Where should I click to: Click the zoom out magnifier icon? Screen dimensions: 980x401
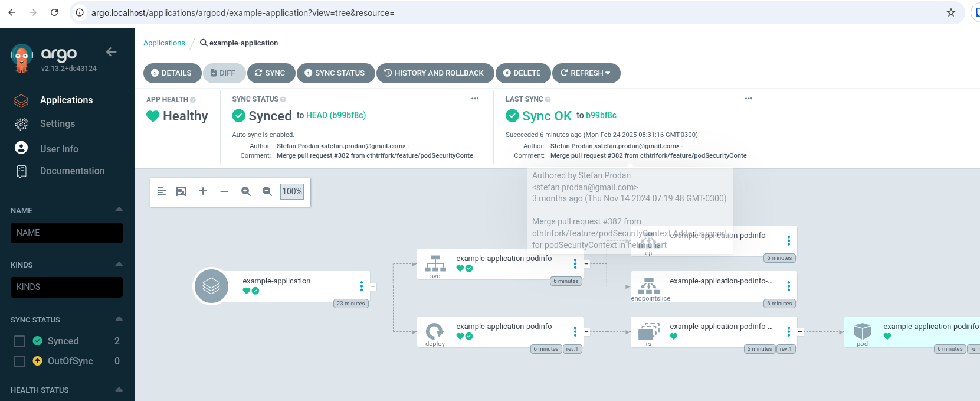[x=267, y=191]
